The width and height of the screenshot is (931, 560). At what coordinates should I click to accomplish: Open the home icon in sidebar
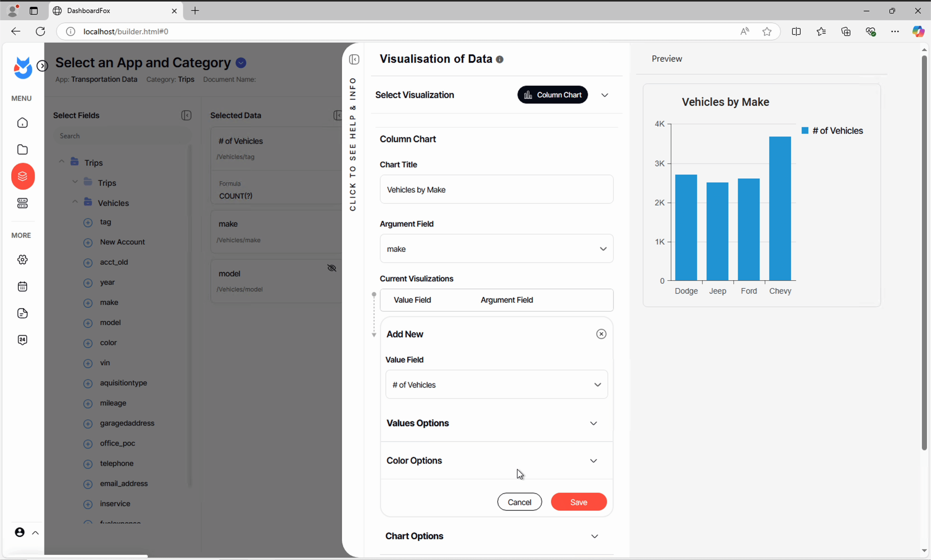pyautogui.click(x=23, y=123)
